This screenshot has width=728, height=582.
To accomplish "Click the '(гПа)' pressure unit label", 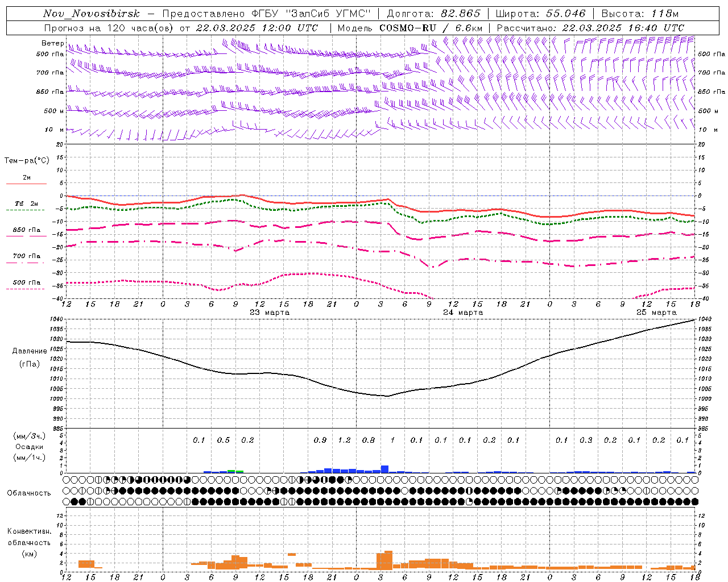I will (30, 364).
